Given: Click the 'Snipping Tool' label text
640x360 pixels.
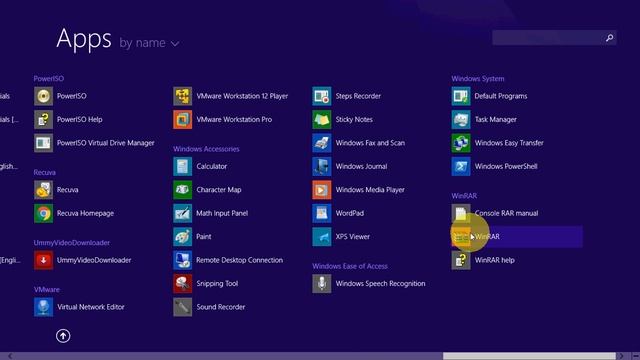Looking at the screenshot, I should pyautogui.click(x=217, y=284).
